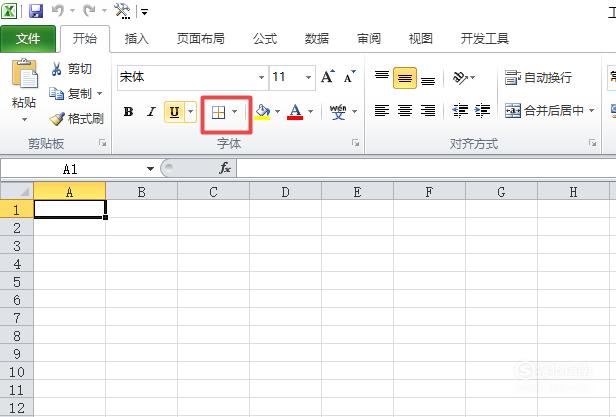Click the 格式刷 format painter button
Viewport: 616px width, 417px height.
tap(77, 118)
